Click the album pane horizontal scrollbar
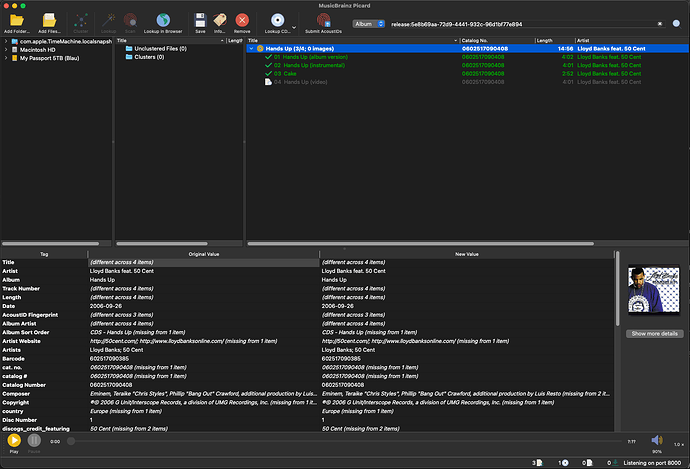 click(x=420, y=243)
